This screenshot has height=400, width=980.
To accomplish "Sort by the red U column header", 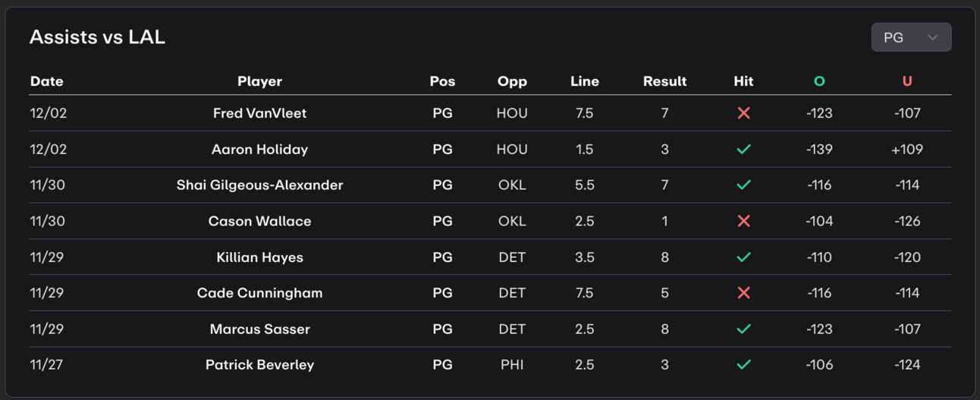I will point(907,81).
